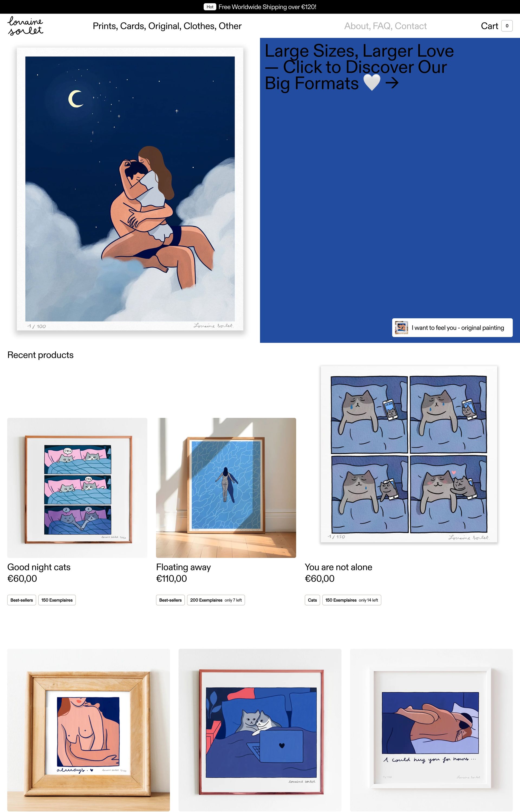Open the Clothes menu item
The width and height of the screenshot is (520, 812).
[200, 26]
